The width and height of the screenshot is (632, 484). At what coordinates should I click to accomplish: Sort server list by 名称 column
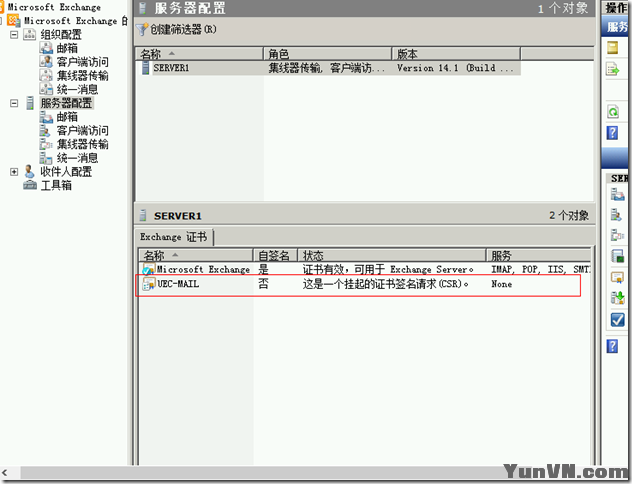pyautogui.click(x=200, y=54)
